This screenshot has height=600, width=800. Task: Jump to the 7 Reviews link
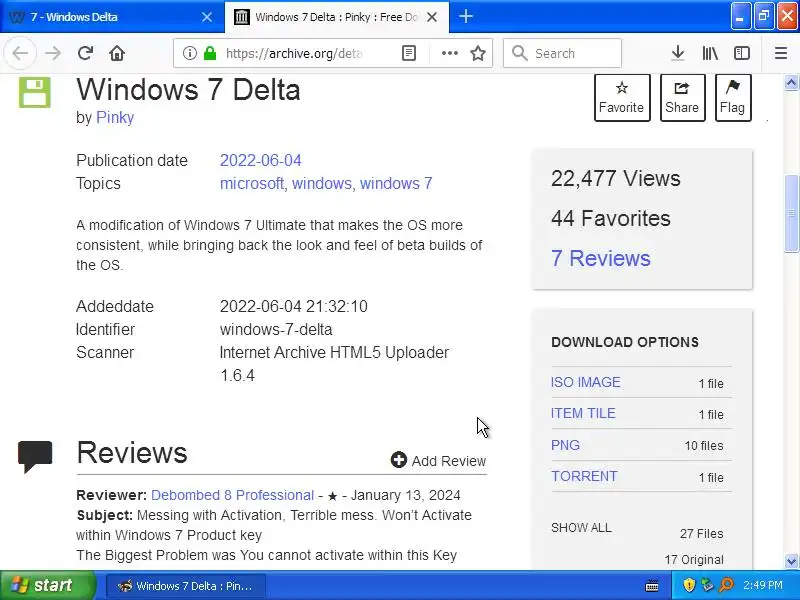[x=601, y=258]
